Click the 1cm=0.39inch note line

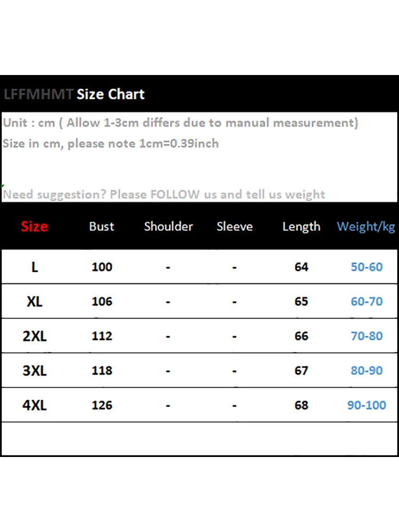[x=111, y=144]
